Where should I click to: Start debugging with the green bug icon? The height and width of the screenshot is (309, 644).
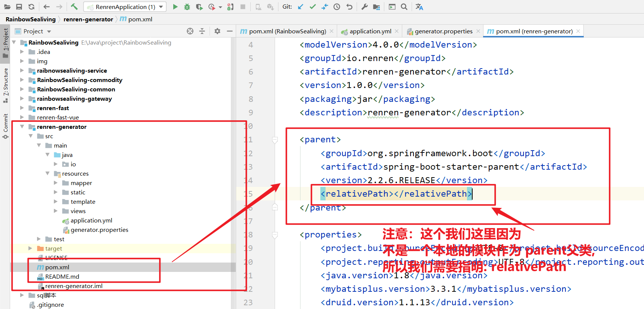tap(187, 7)
